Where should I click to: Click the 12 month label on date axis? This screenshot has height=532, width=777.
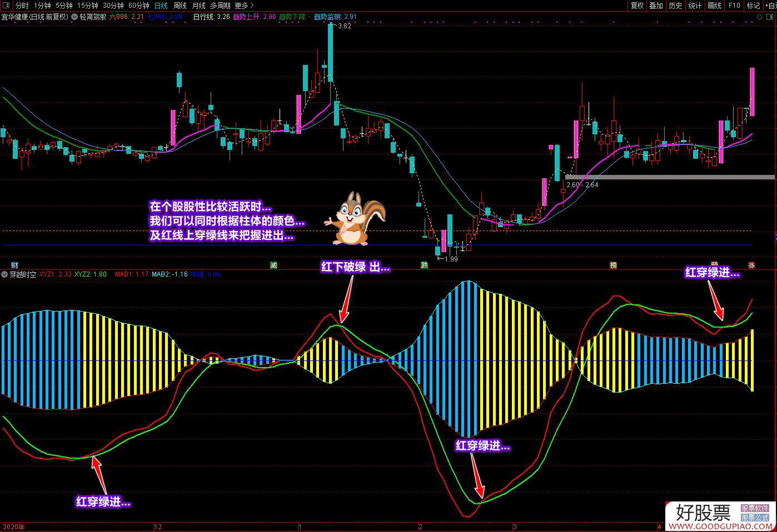(x=158, y=526)
